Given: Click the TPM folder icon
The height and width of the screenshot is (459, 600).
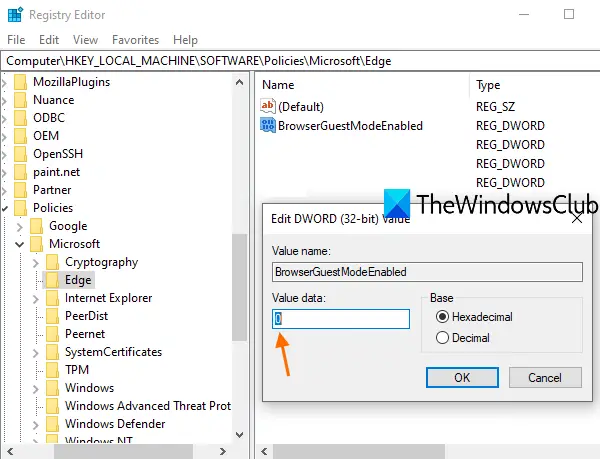Looking at the screenshot, I should pos(52,369).
